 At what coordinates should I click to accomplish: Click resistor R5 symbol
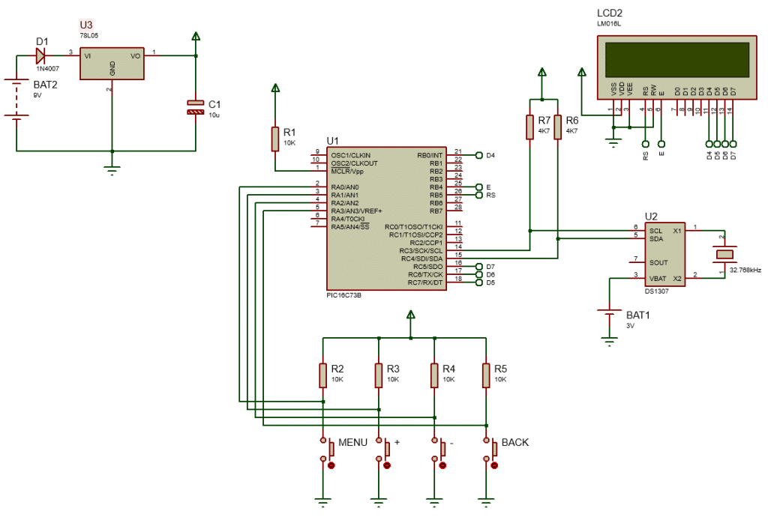click(486, 375)
